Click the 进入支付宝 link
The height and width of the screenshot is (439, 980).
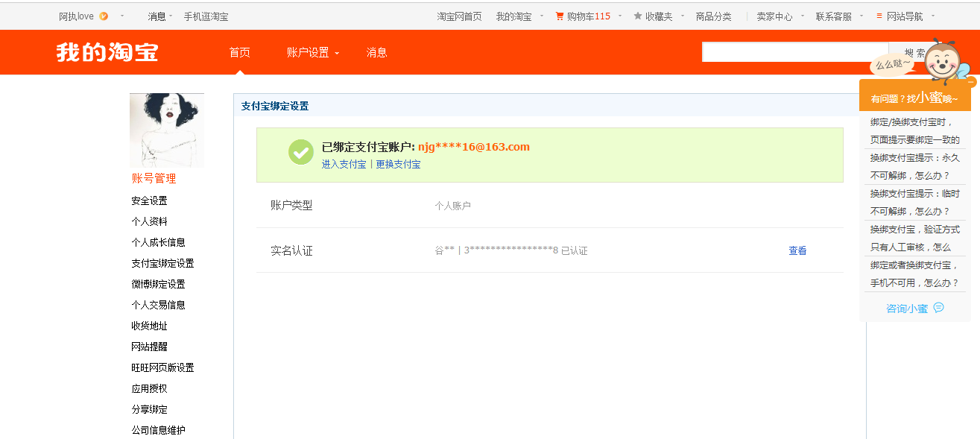click(x=344, y=164)
